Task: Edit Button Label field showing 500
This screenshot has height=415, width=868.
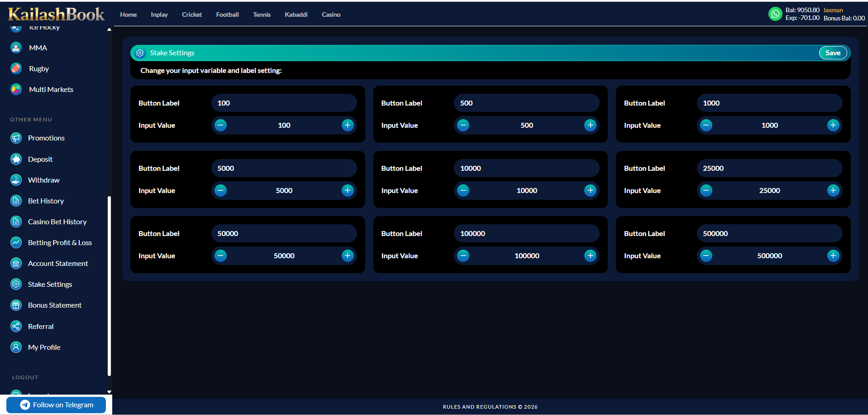Action: (526, 103)
